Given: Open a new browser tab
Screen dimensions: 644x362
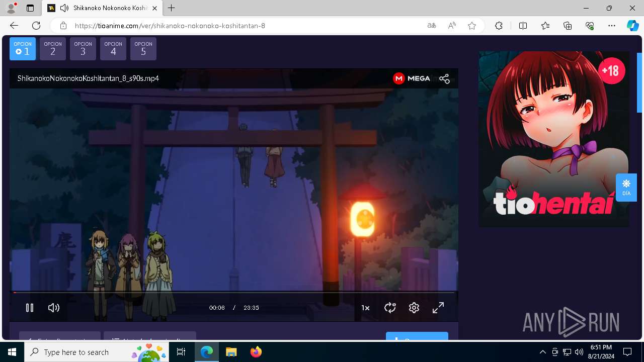Looking at the screenshot, I should 172,8.
